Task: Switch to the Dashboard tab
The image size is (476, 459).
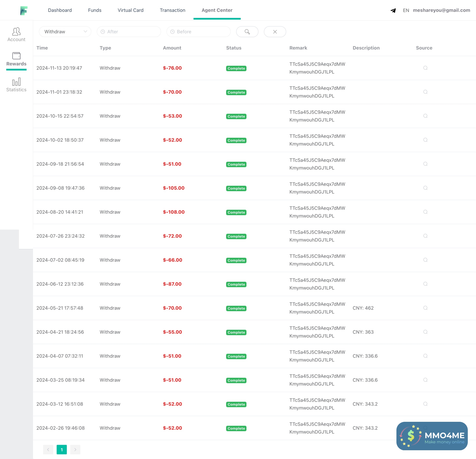Action: (x=60, y=10)
